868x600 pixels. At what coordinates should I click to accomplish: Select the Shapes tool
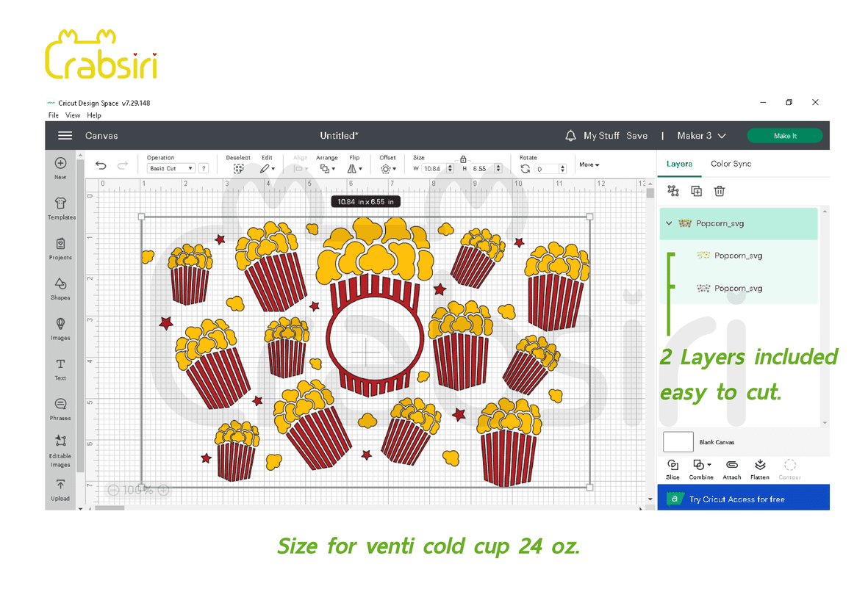[x=60, y=284]
